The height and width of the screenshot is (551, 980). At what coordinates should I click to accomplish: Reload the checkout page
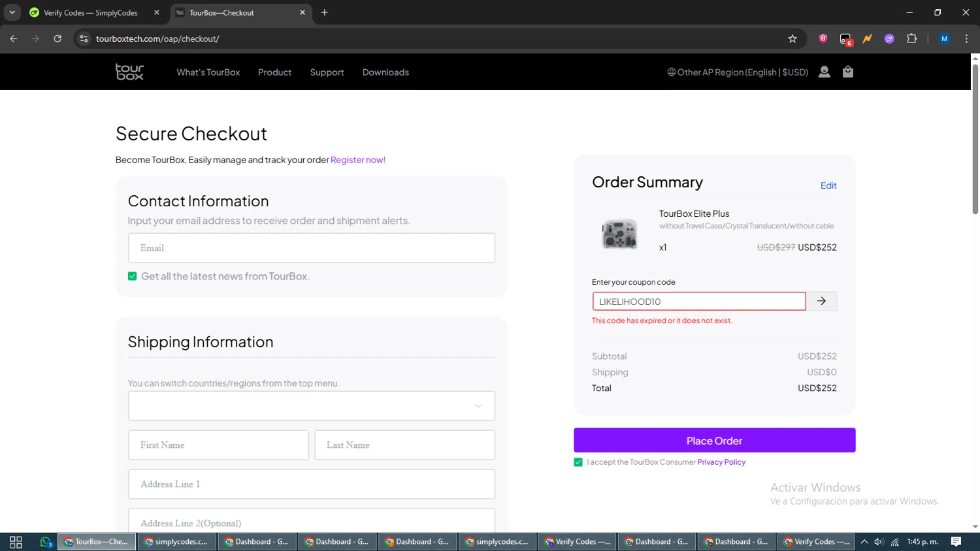[57, 39]
